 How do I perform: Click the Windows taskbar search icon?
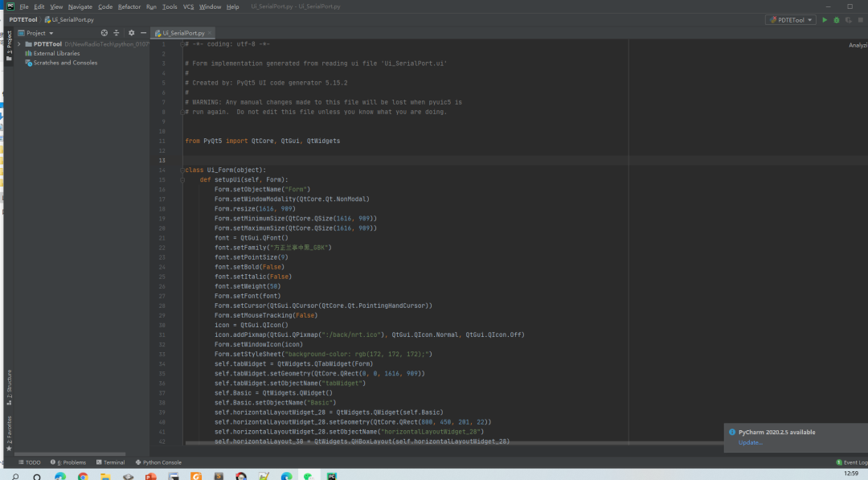[15, 476]
